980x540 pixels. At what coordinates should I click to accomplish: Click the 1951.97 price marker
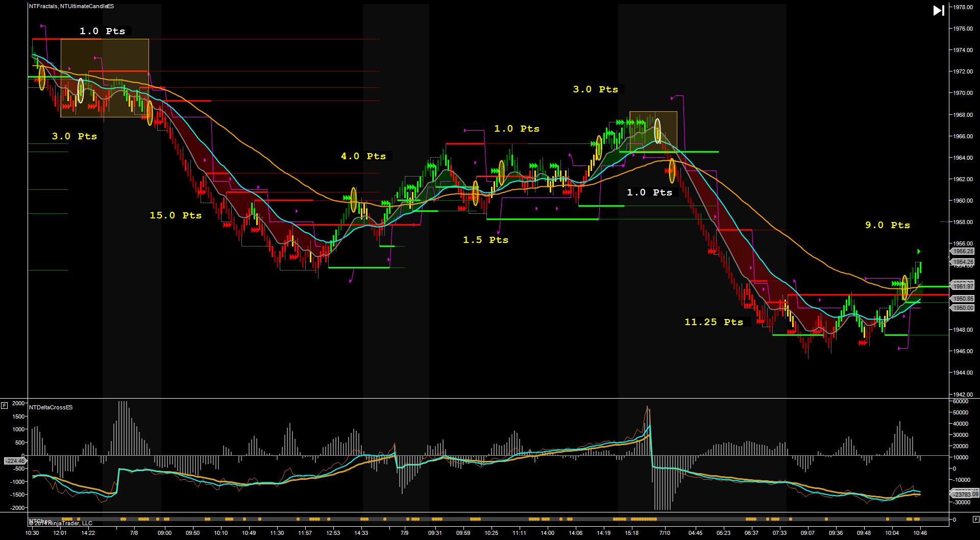coord(963,286)
